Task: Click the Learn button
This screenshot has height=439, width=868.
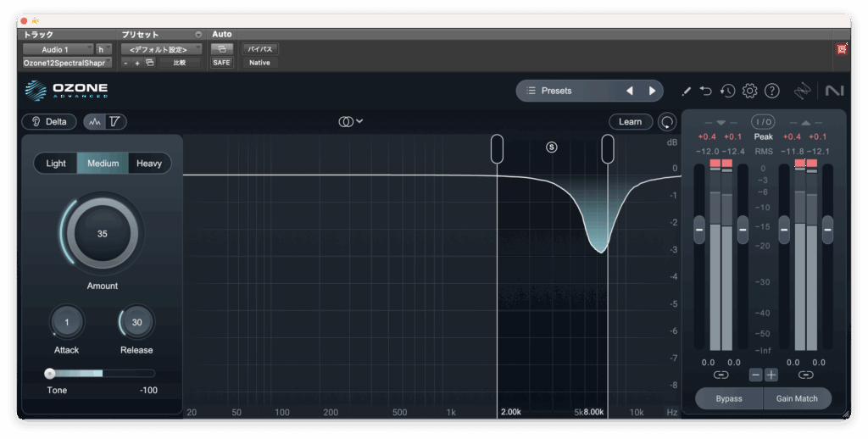Action: [x=630, y=122]
